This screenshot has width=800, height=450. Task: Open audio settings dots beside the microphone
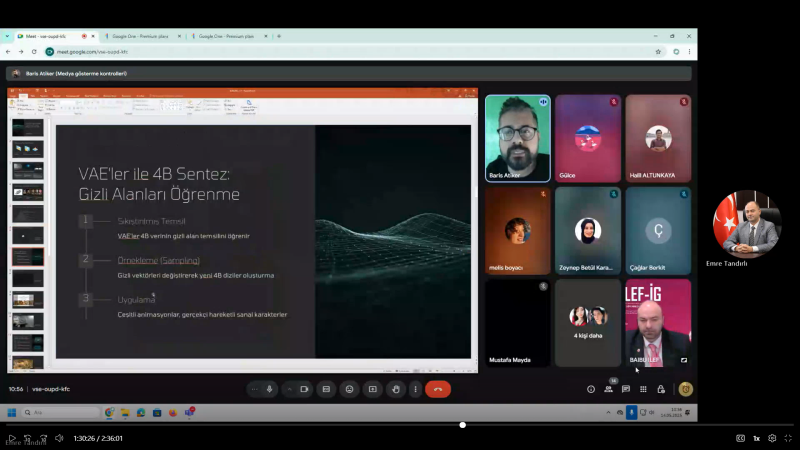click(x=254, y=389)
